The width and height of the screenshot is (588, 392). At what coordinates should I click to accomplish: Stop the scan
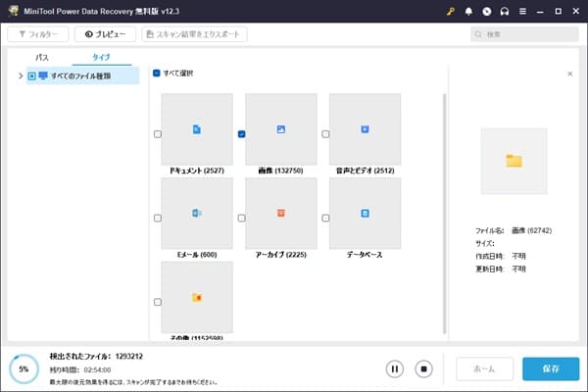coord(423,369)
